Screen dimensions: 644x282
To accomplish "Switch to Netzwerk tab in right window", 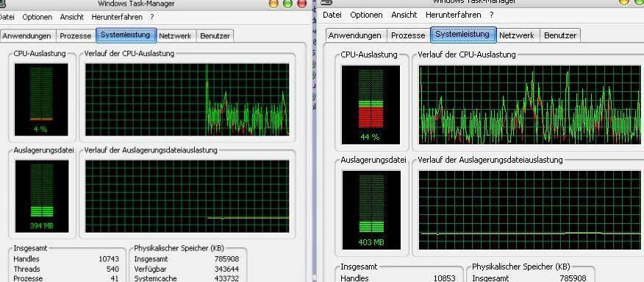I will (517, 35).
